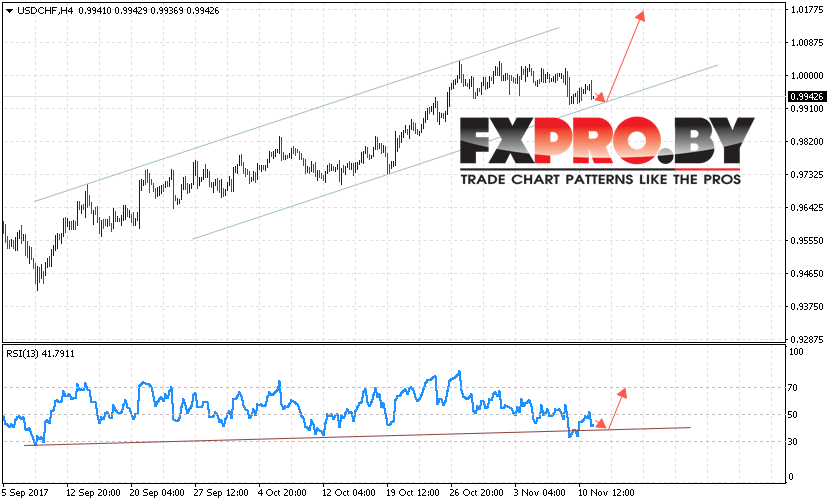Select the USDCHF,H4 symbol title

tap(45, 11)
